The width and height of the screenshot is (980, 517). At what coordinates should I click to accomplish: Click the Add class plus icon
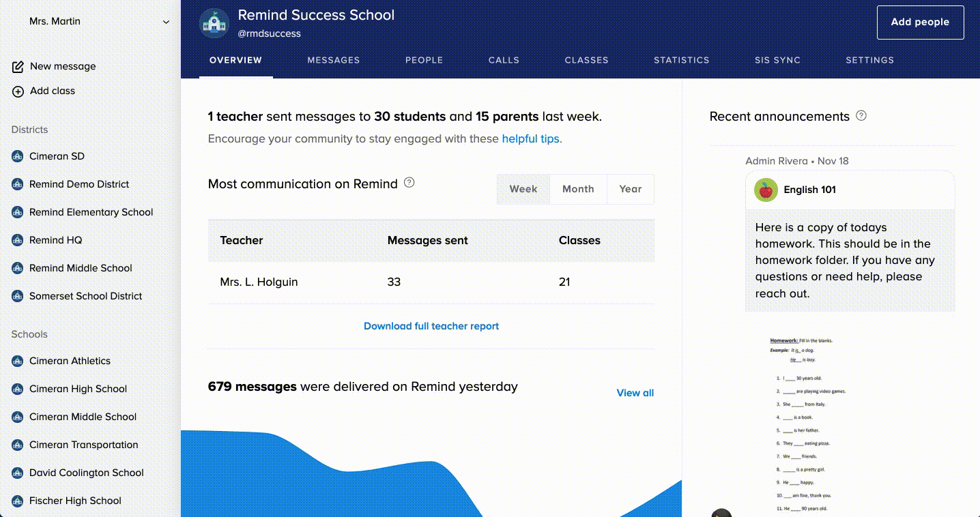pos(18,91)
